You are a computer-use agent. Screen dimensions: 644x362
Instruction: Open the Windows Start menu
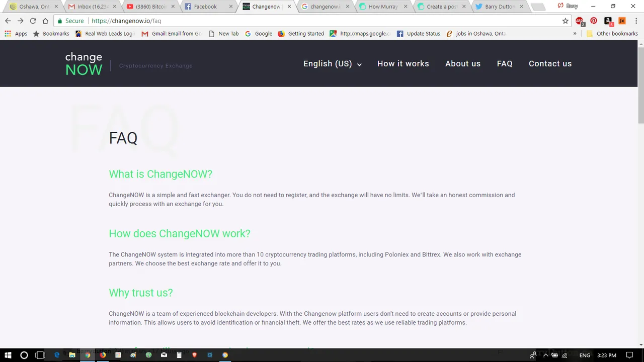point(8,355)
